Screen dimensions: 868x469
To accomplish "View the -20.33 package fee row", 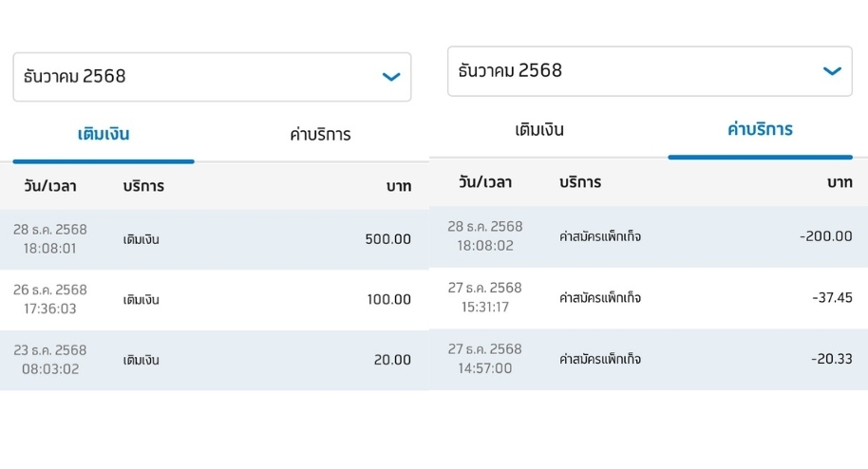I will click(650, 358).
